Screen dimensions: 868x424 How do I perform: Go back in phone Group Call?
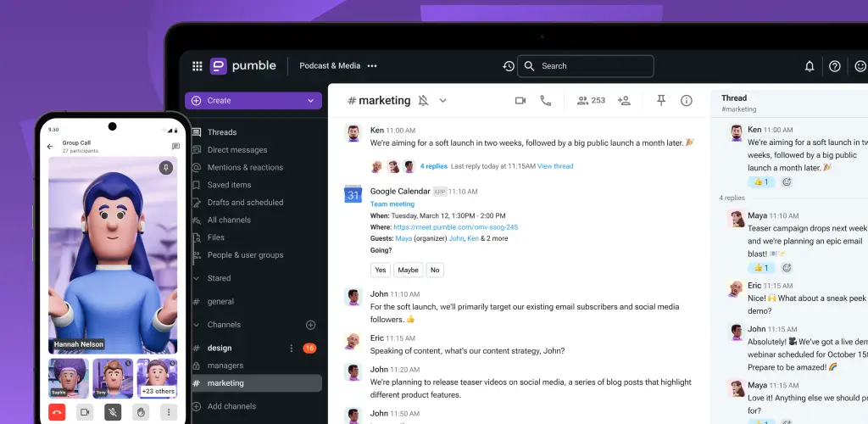click(50, 147)
